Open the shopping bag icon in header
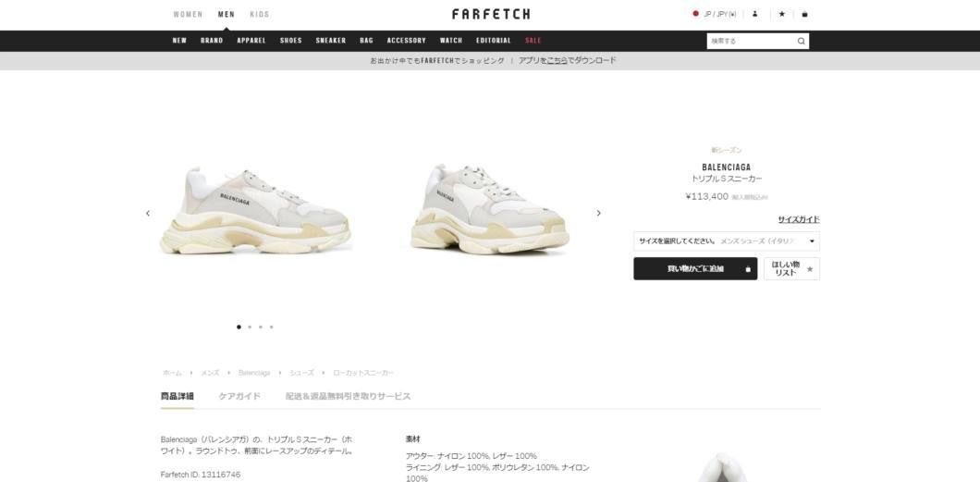 804,14
